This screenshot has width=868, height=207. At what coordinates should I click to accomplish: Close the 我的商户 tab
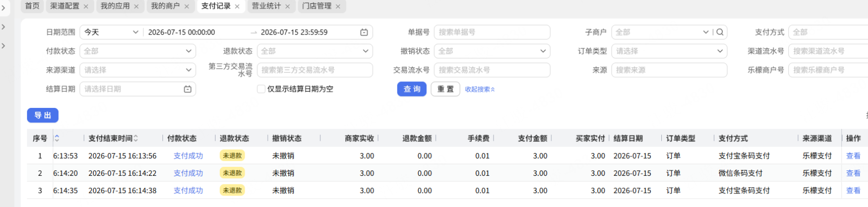point(186,6)
